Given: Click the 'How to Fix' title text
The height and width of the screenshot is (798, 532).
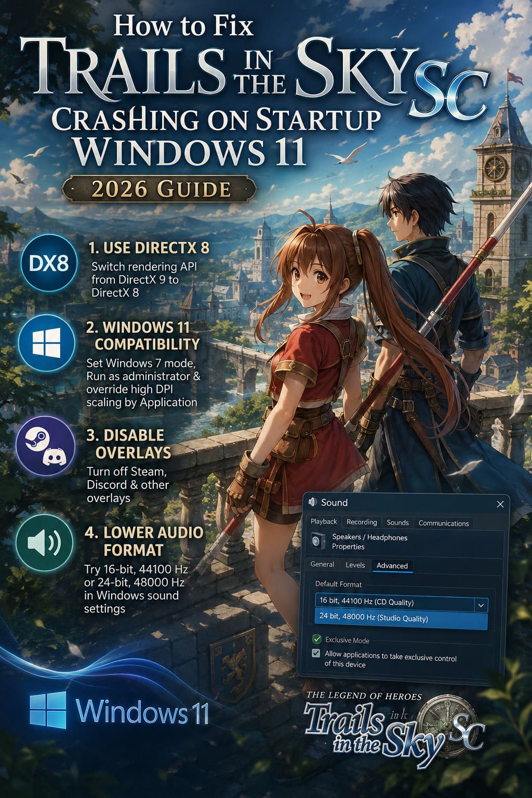Looking at the screenshot, I should [183, 26].
